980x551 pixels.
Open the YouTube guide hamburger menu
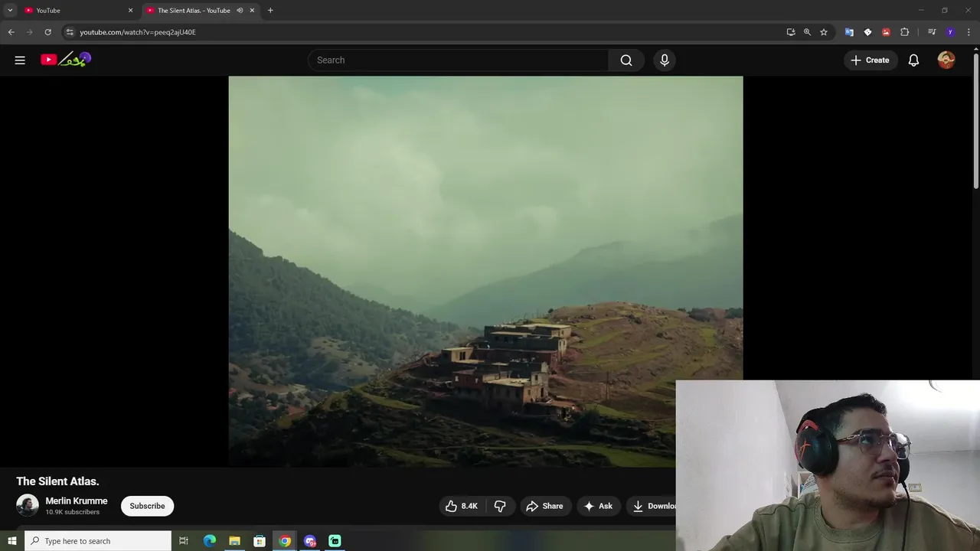pos(20,60)
